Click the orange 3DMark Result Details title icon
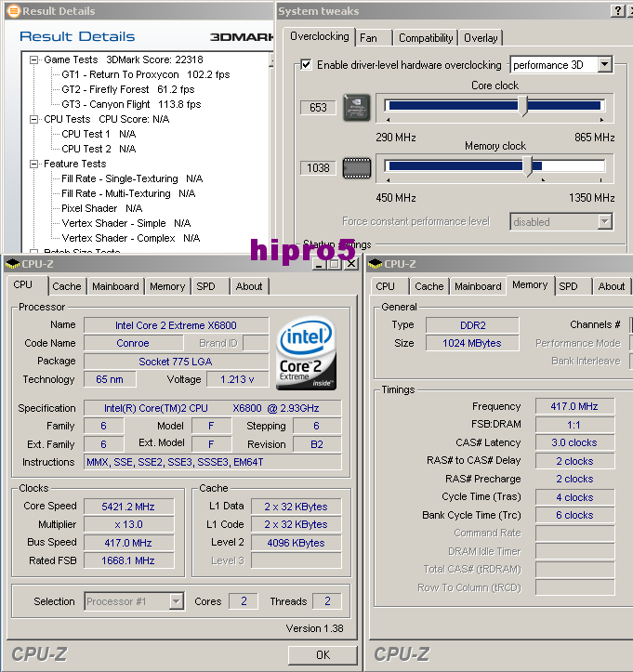Screen dimensions: 633x672 14,11
